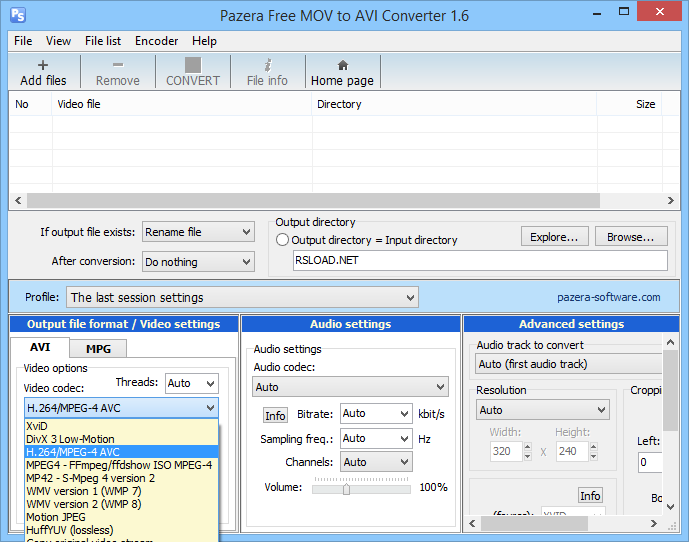Open the Encoder menu
The width and height of the screenshot is (689, 542).
click(x=156, y=41)
